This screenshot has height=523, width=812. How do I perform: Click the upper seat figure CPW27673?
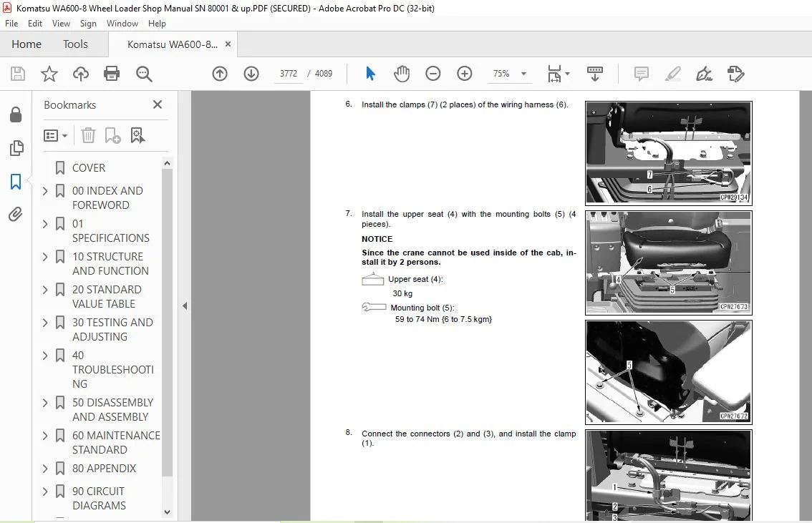tap(669, 263)
